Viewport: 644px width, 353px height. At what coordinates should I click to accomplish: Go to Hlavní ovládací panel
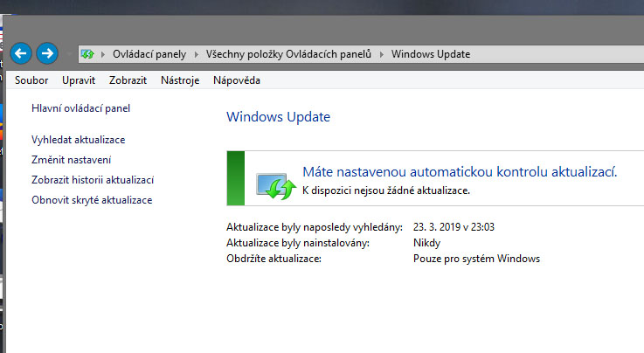81,108
